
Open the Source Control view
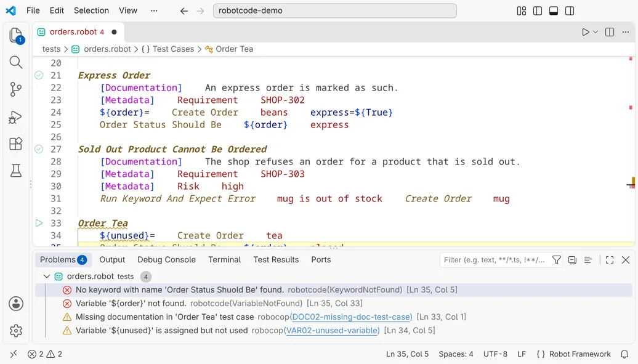(16, 89)
